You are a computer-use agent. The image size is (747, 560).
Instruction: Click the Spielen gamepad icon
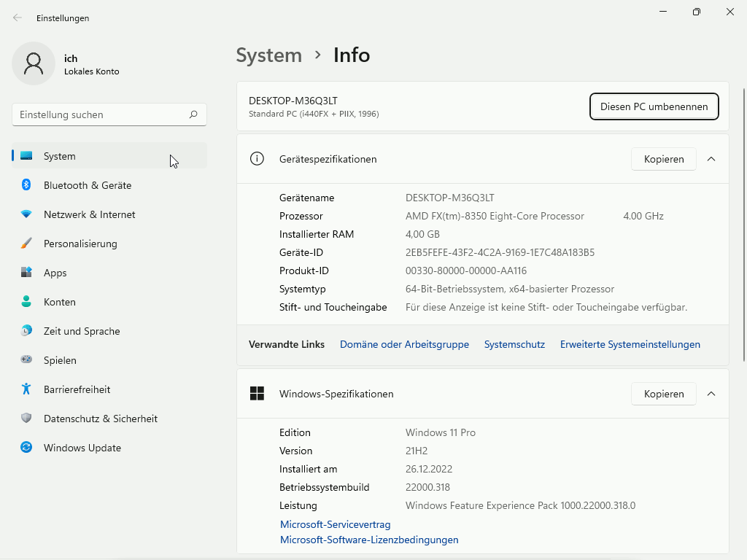pyautogui.click(x=26, y=360)
